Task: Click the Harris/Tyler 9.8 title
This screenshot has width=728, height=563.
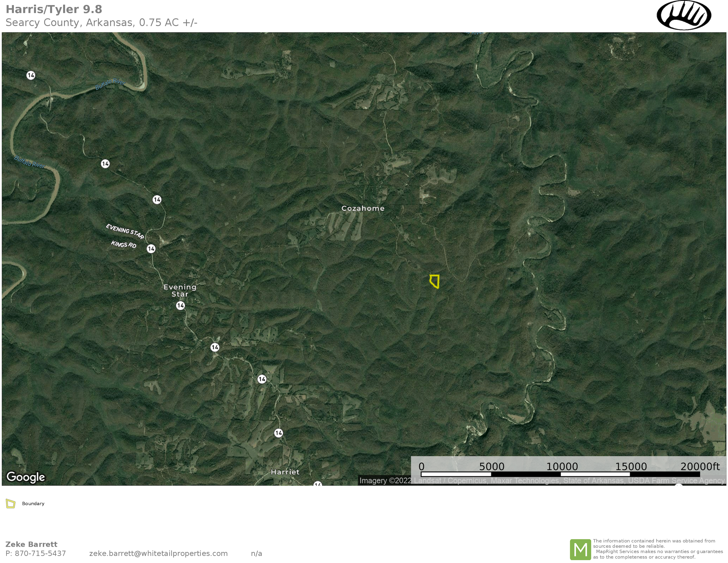Action: [x=54, y=9]
